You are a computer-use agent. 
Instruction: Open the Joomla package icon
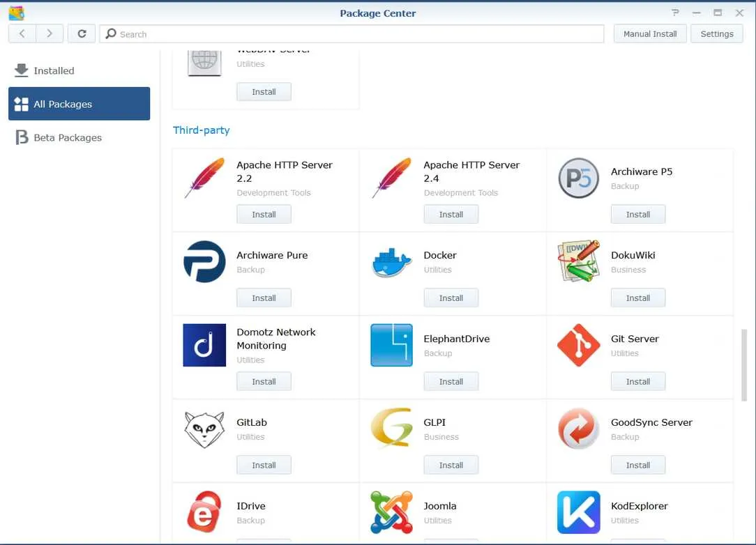pyautogui.click(x=391, y=512)
